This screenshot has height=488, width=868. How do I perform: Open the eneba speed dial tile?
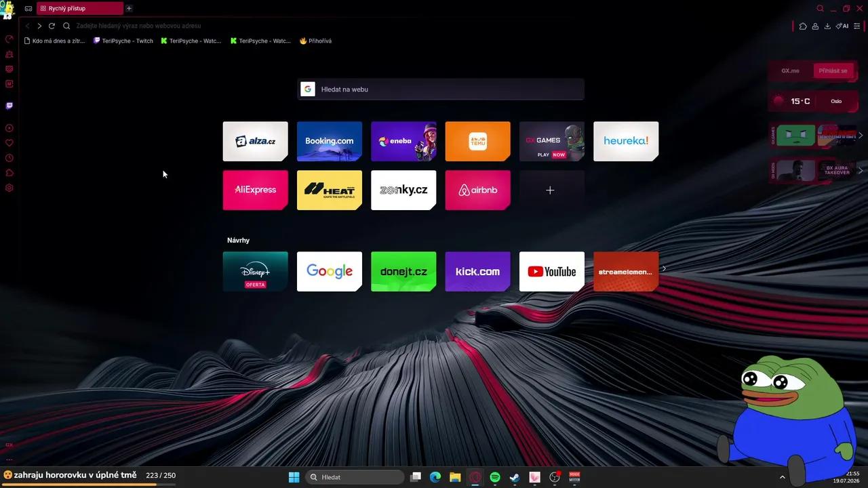tap(403, 141)
